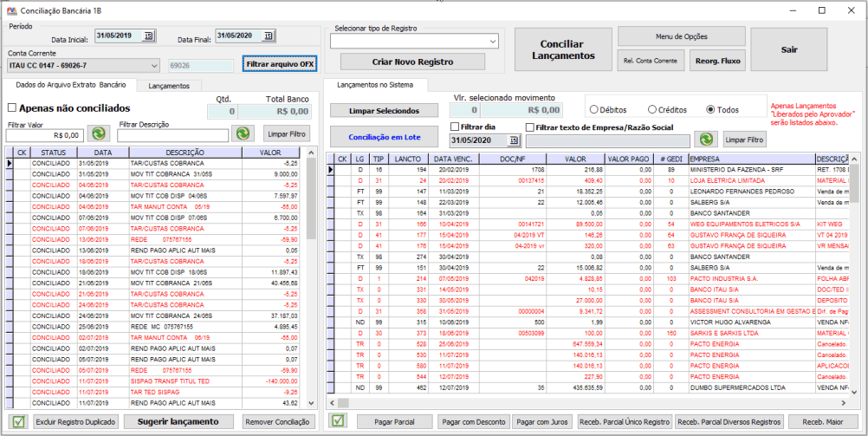
Task: Open calendar picker for Data Final
Action: coord(269,36)
